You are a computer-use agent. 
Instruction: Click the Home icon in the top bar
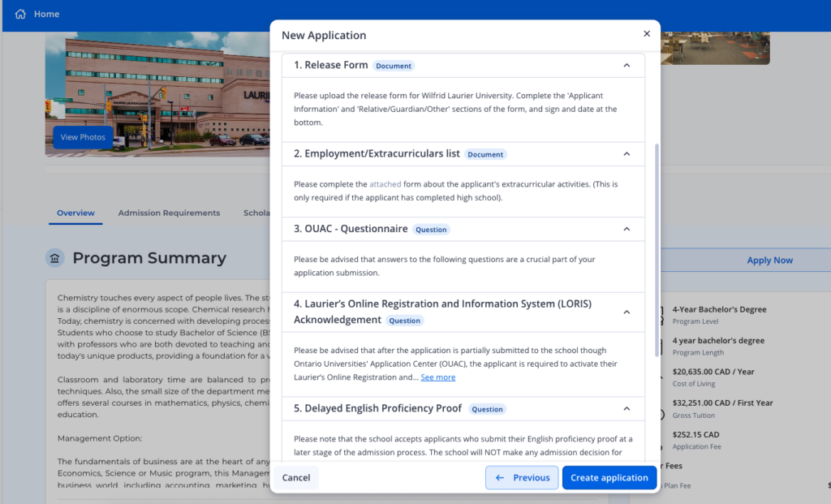19,14
